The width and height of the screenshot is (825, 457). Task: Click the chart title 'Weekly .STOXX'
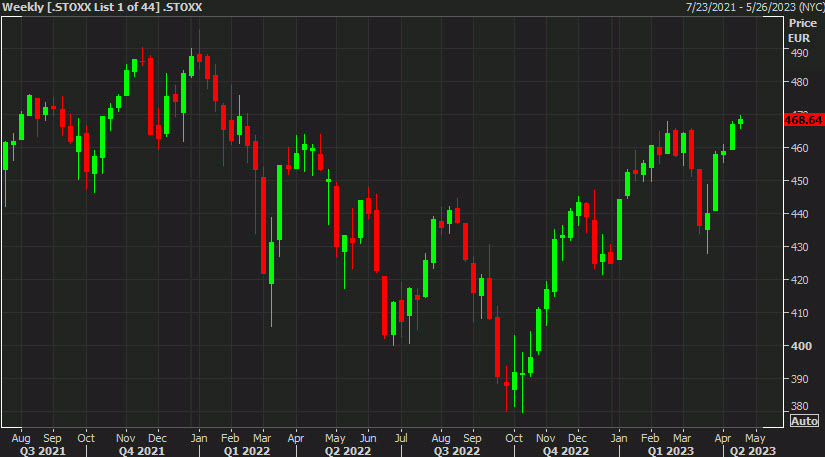[x=102, y=7]
